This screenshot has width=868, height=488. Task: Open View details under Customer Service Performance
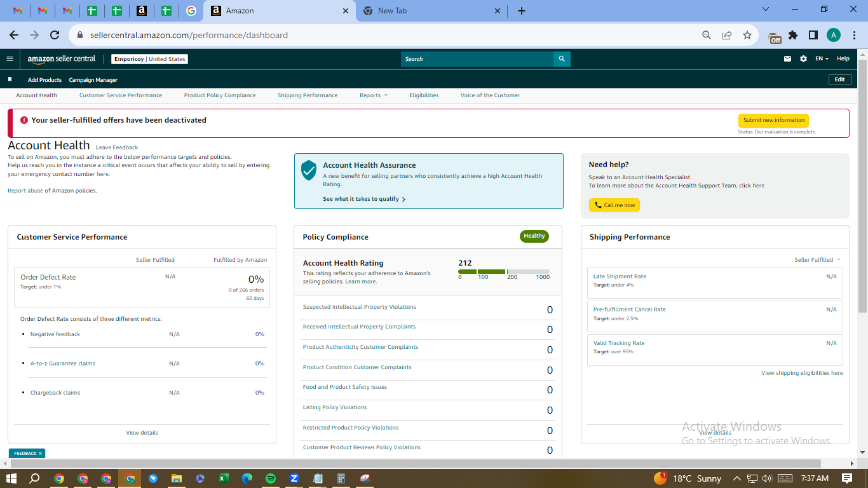point(142,433)
